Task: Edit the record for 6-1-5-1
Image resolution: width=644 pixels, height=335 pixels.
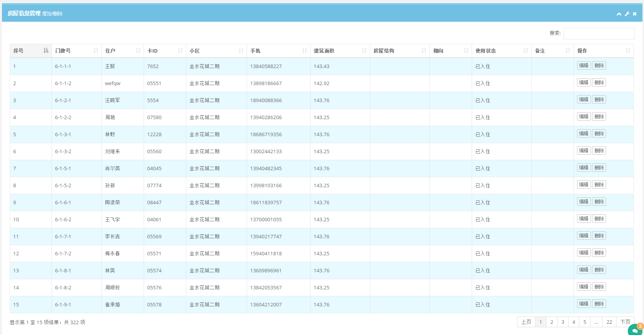Action: 584,168
